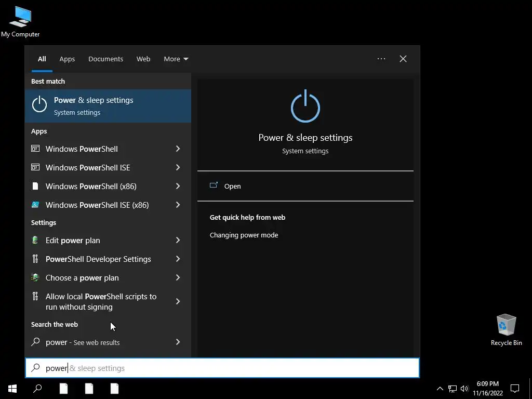Click the Allow local PowerShell scripts tools icon
The height and width of the screenshot is (399, 532).
(x=35, y=296)
